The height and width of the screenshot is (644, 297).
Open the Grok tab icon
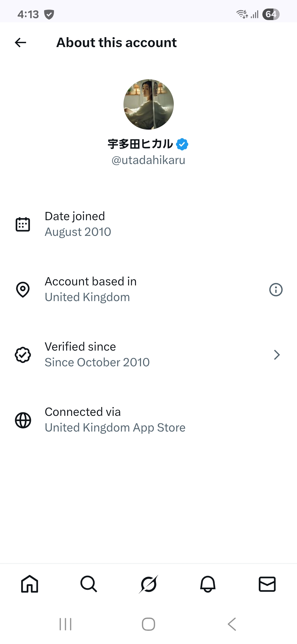click(x=148, y=584)
